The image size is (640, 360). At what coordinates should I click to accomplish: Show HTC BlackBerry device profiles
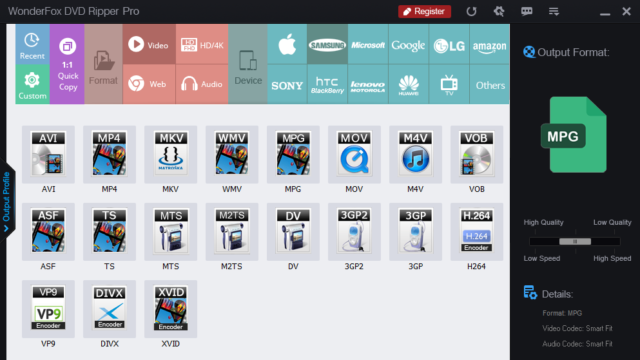point(327,84)
